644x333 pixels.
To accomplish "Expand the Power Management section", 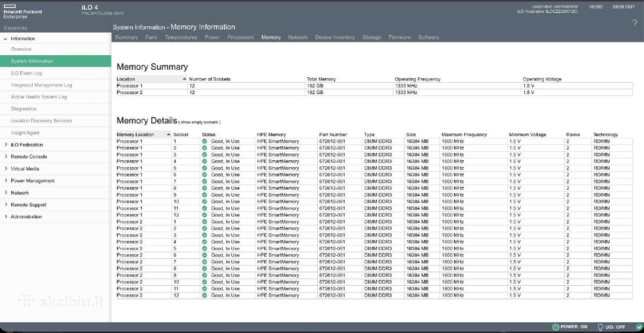I will coord(5,181).
